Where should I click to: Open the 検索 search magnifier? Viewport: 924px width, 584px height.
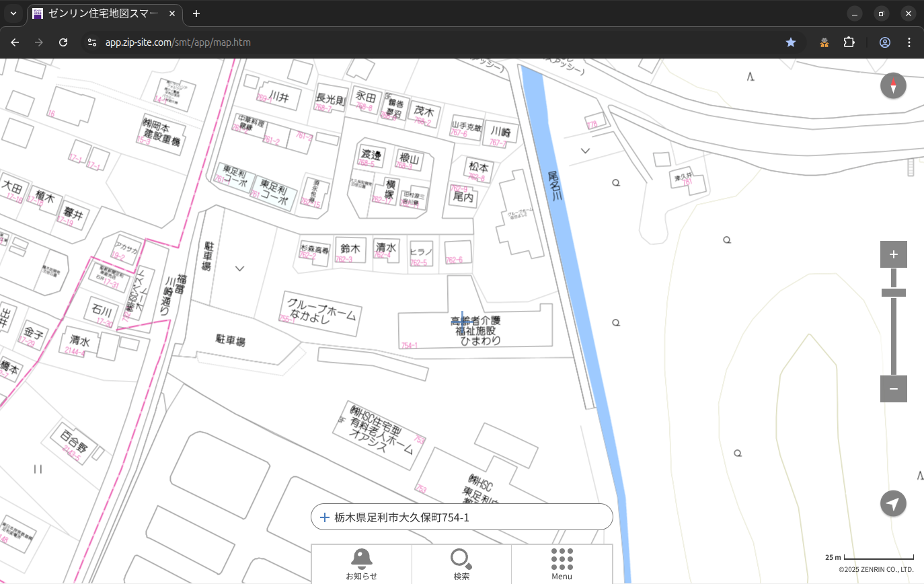(x=461, y=564)
